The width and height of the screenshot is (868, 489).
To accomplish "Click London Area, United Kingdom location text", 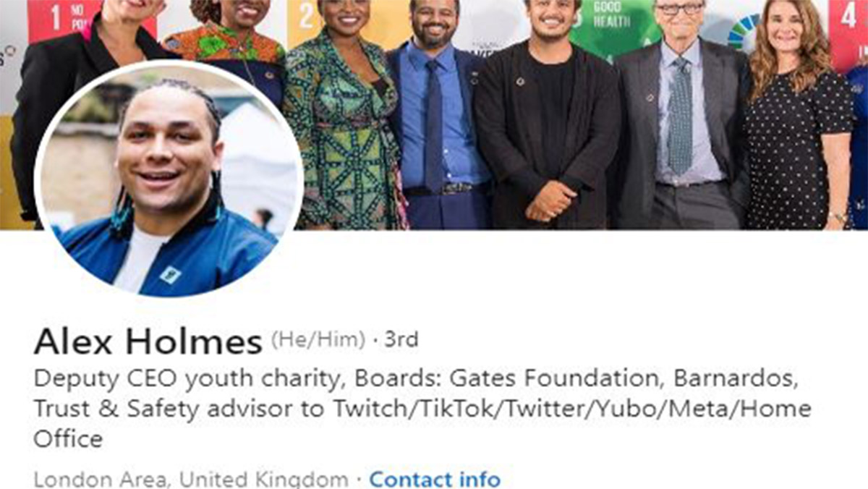I will tap(191, 479).
